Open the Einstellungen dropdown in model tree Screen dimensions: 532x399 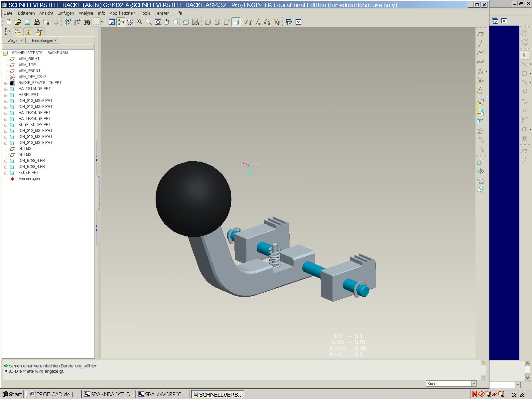[x=44, y=40]
